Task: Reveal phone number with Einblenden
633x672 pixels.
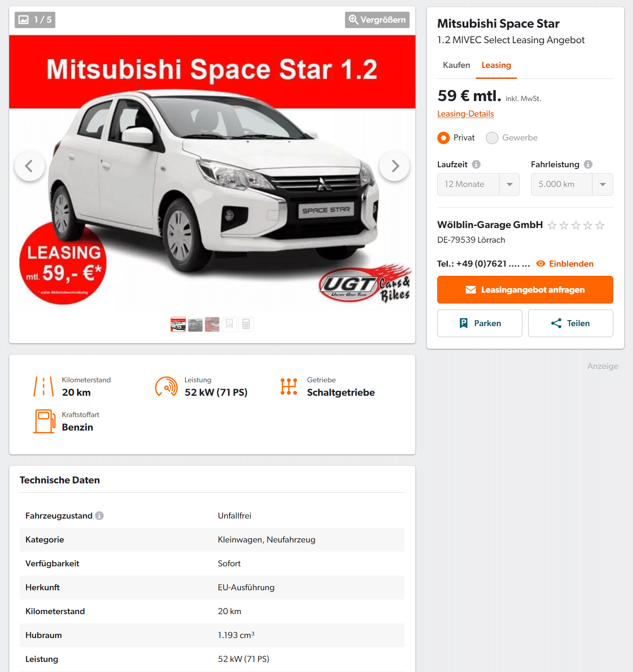Action: point(565,264)
